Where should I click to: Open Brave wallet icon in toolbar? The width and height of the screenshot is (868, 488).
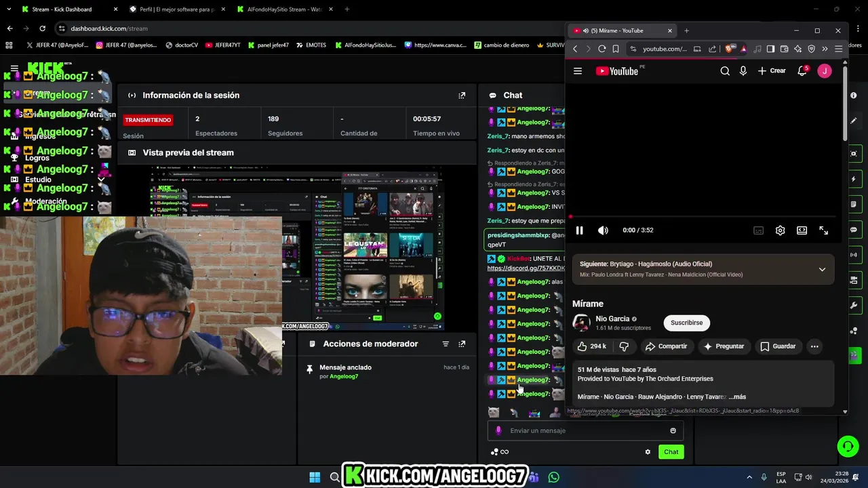point(785,49)
